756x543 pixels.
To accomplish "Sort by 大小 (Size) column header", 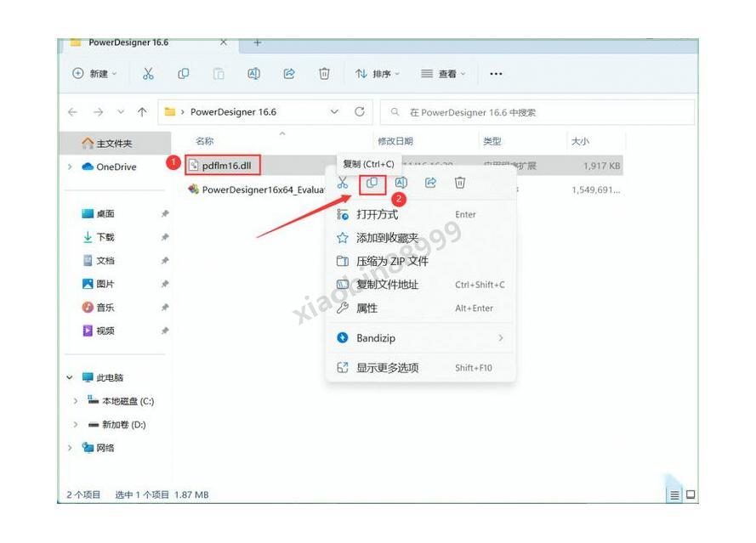I will click(580, 141).
